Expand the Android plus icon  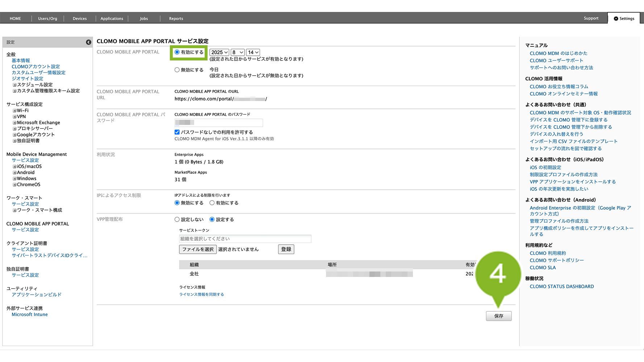pyautogui.click(x=14, y=173)
